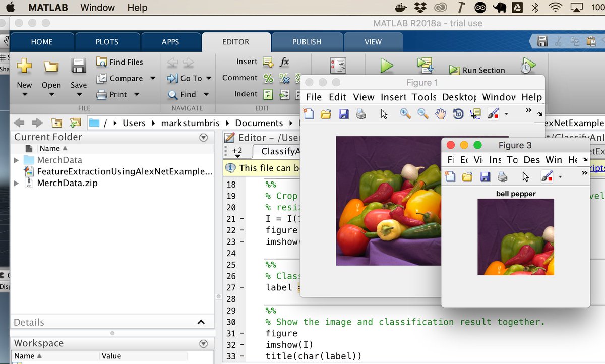The width and height of the screenshot is (605, 364).
Task: Open brush color dropdown in Figure 3
Action: tap(560, 177)
